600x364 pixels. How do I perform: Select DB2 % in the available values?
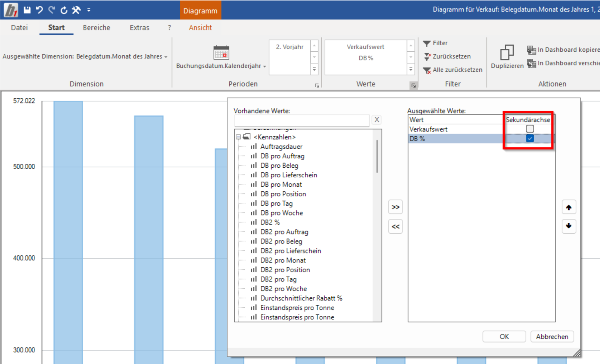click(270, 222)
